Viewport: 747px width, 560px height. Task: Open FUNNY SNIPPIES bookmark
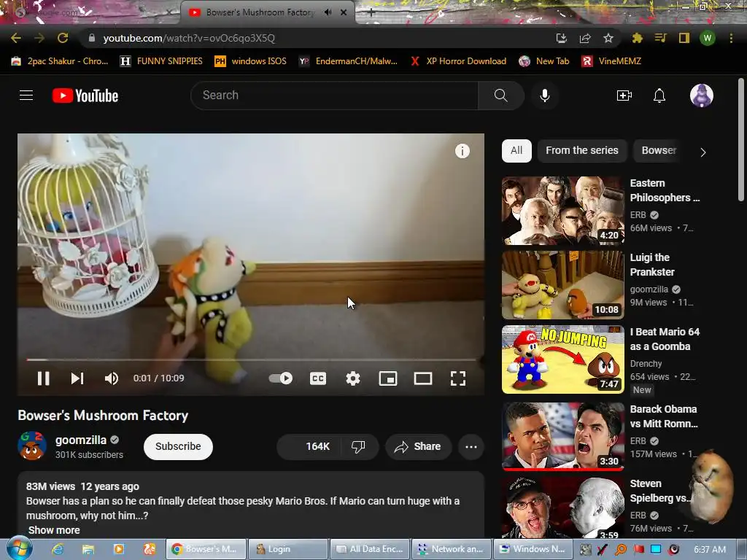click(161, 61)
